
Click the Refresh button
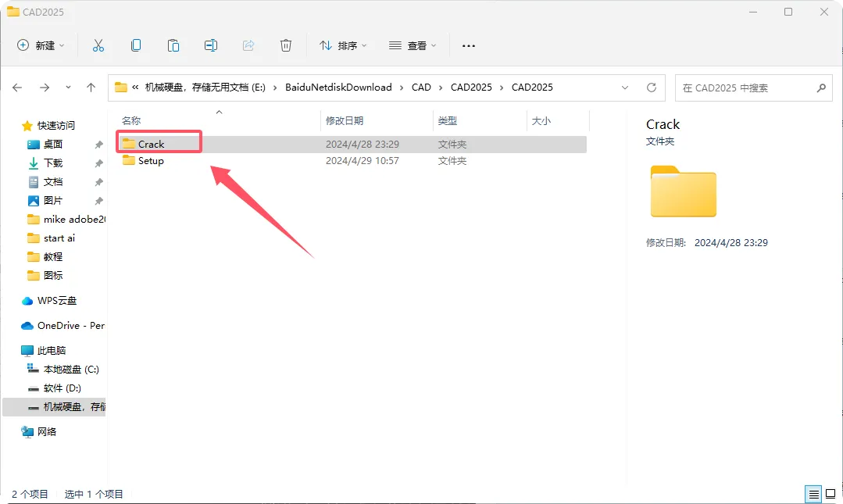click(x=652, y=88)
